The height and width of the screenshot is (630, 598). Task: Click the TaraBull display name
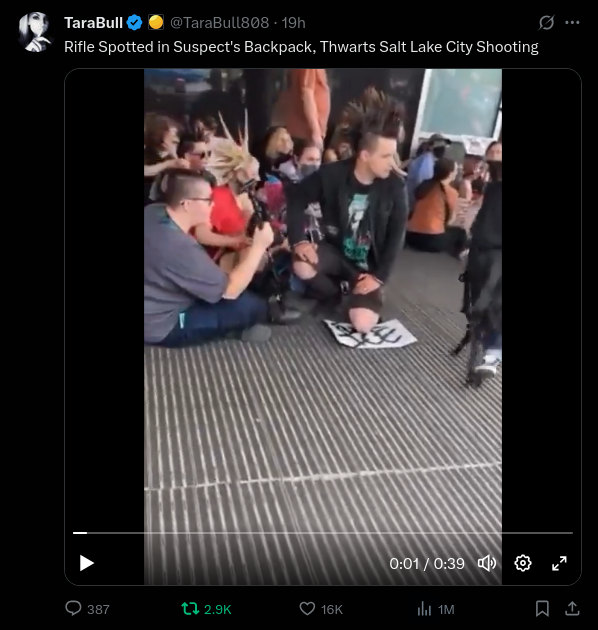[x=93, y=22]
